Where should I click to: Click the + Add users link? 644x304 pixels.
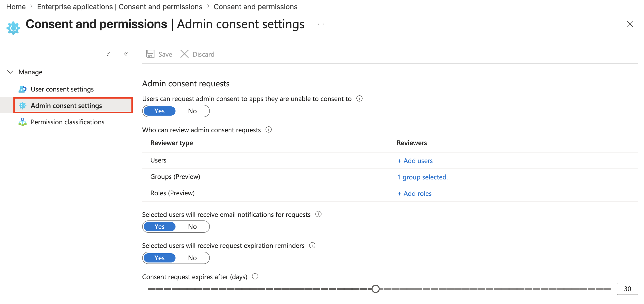(x=415, y=161)
